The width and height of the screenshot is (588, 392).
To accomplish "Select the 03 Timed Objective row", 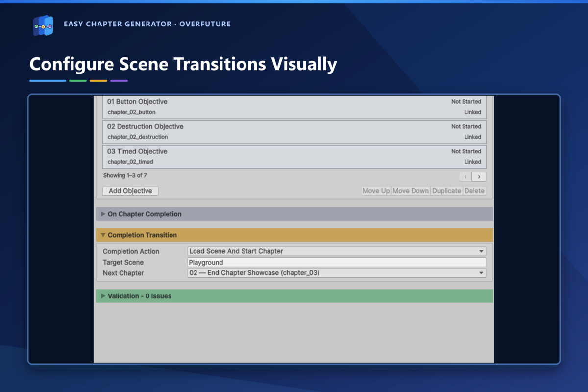I will (294, 157).
